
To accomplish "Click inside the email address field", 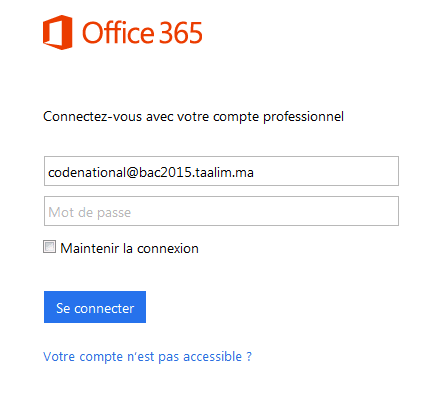I will pos(221,171).
